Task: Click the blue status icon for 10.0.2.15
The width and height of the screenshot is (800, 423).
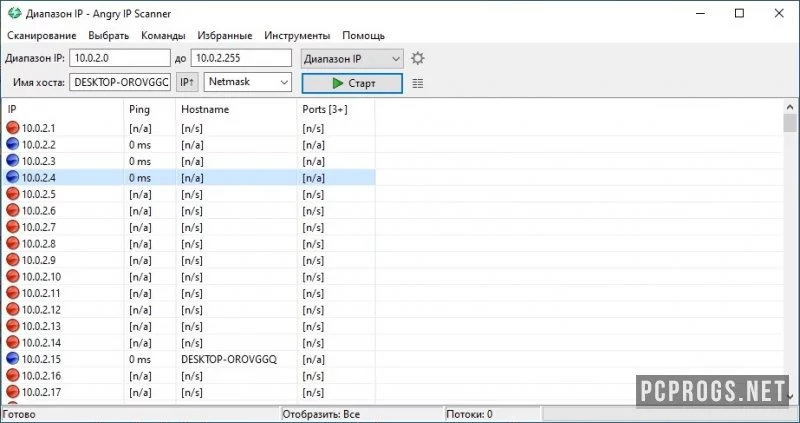Action: [13, 359]
